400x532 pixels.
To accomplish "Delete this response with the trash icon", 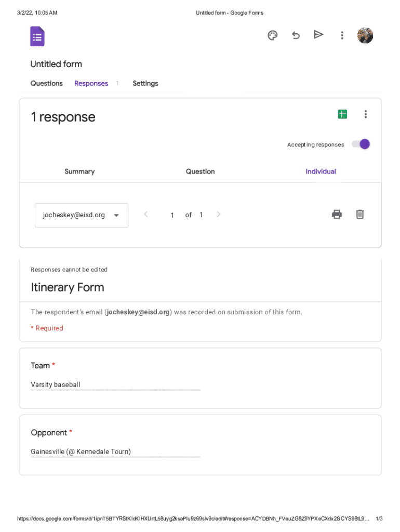I will point(359,214).
